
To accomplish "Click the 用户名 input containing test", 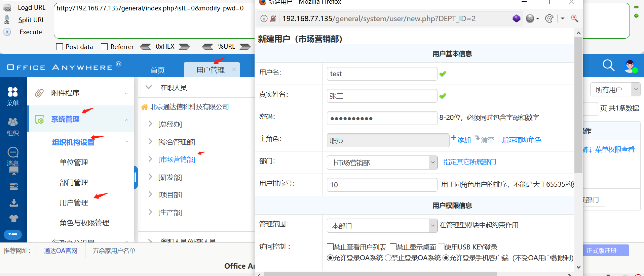I will tap(382, 74).
